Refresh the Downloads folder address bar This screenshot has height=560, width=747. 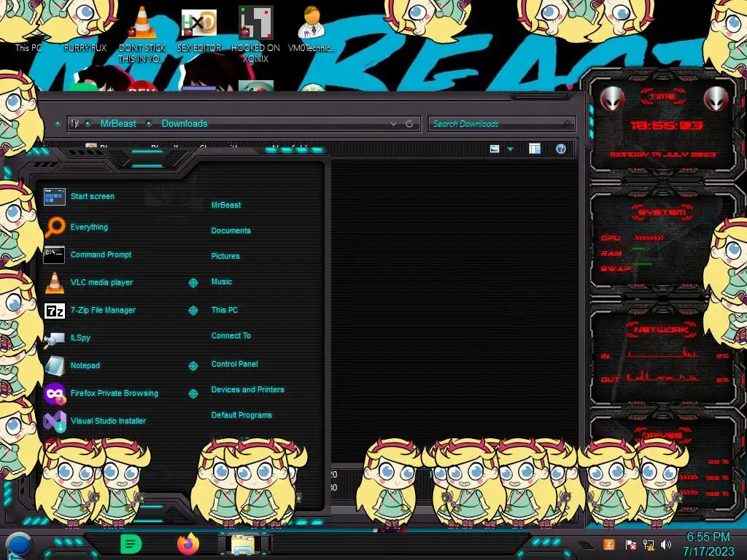(x=409, y=124)
